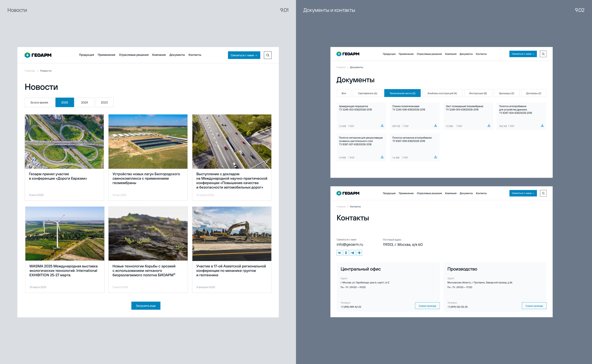592x364 pixels.
Task: Expand Связаться с нами on Контакты page
Action: (523, 193)
